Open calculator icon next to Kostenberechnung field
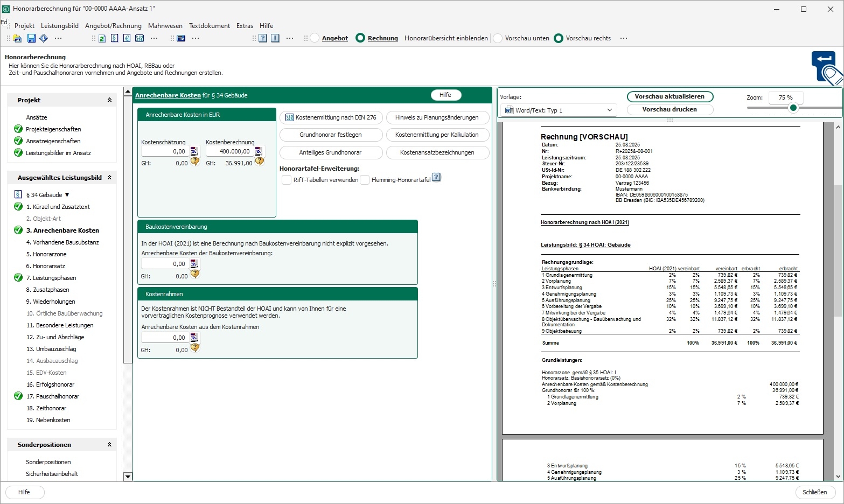 (x=259, y=151)
